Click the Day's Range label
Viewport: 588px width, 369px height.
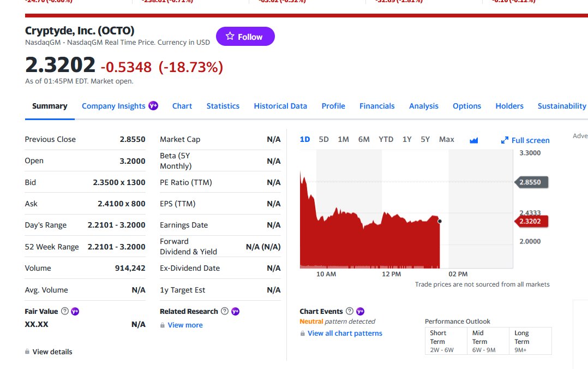pyautogui.click(x=46, y=225)
